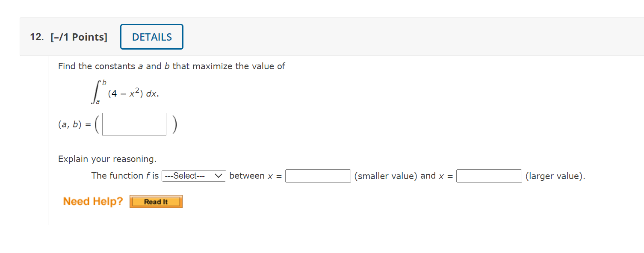Click the integrand (4 − x²) dx expression

(x=133, y=94)
